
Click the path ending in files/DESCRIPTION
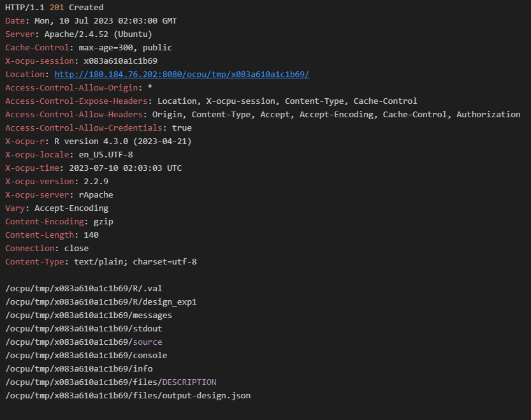point(111,382)
